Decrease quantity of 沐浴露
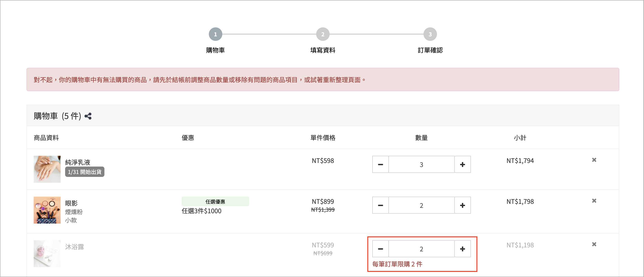The width and height of the screenshot is (644, 277). (380, 249)
